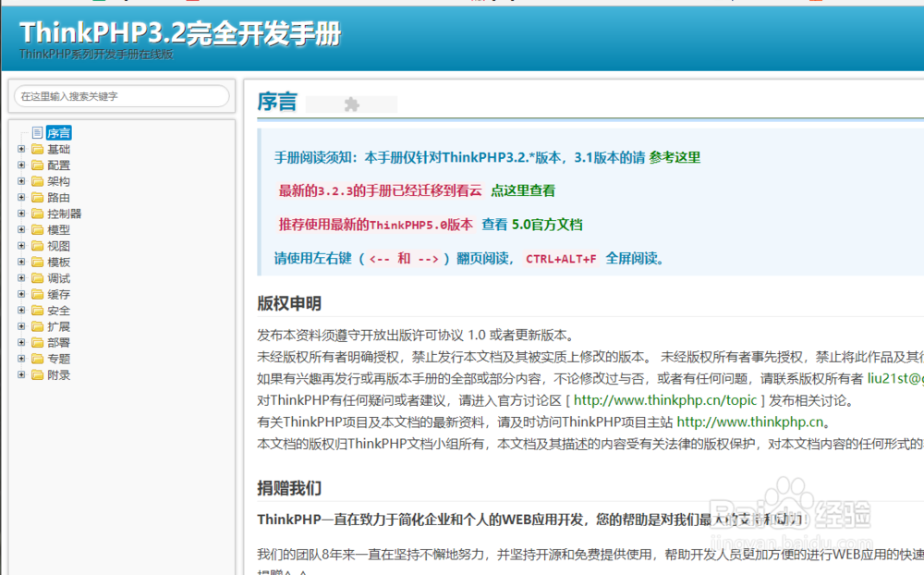Click the 缓存 folder icon
Screen dimensions: 924x575
38,294
